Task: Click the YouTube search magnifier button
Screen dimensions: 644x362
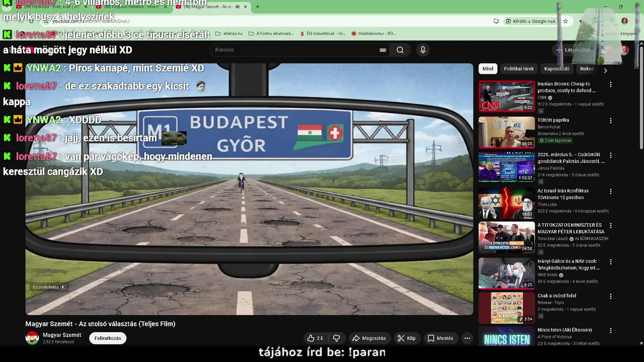Action: point(400,50)
